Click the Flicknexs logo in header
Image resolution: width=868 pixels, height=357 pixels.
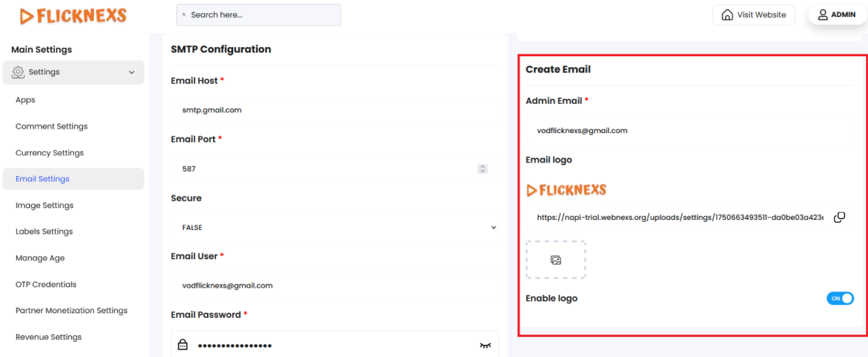coord(73,16)
